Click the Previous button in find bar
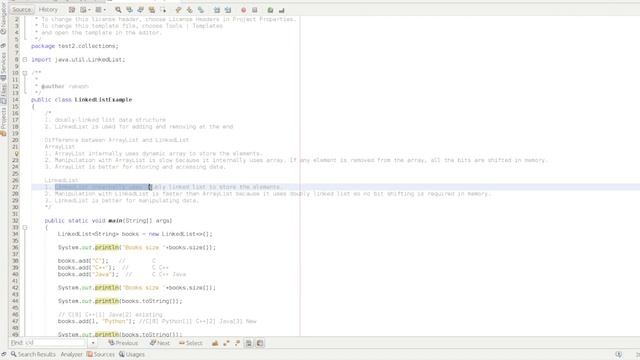This screenshot has height=360, width=640. click(x=123, y=343)
